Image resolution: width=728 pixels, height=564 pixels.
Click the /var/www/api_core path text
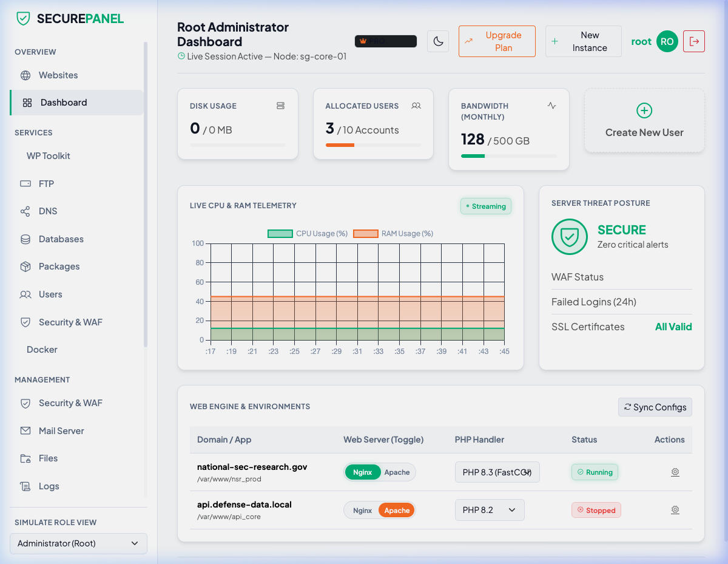(x=229, y=517)
